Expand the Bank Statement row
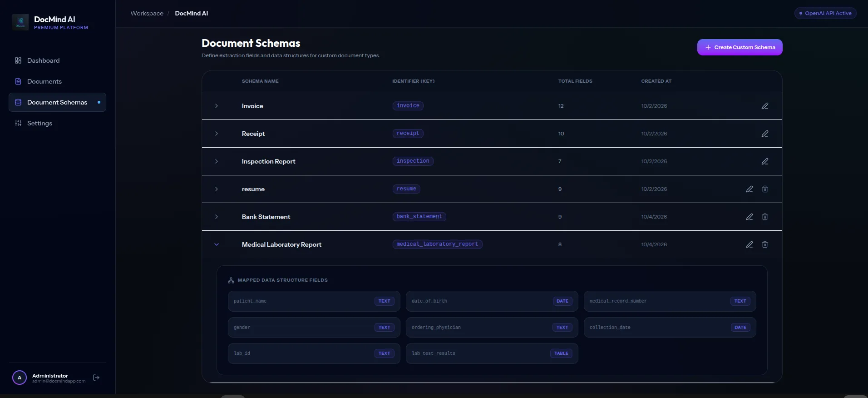This screenshot has height=398, width=868. pos(217,217)
